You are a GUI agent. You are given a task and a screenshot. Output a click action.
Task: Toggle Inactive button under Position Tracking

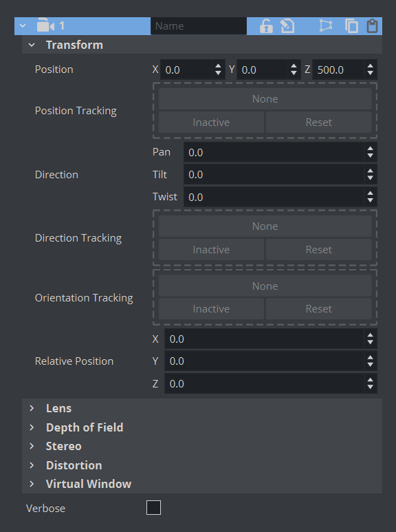(x=211, y=122)
